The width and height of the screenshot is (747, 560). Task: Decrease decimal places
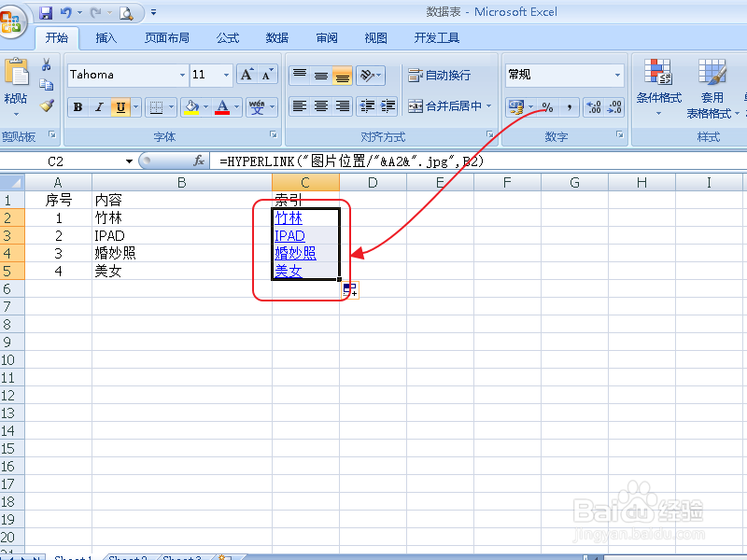[614, 107]
